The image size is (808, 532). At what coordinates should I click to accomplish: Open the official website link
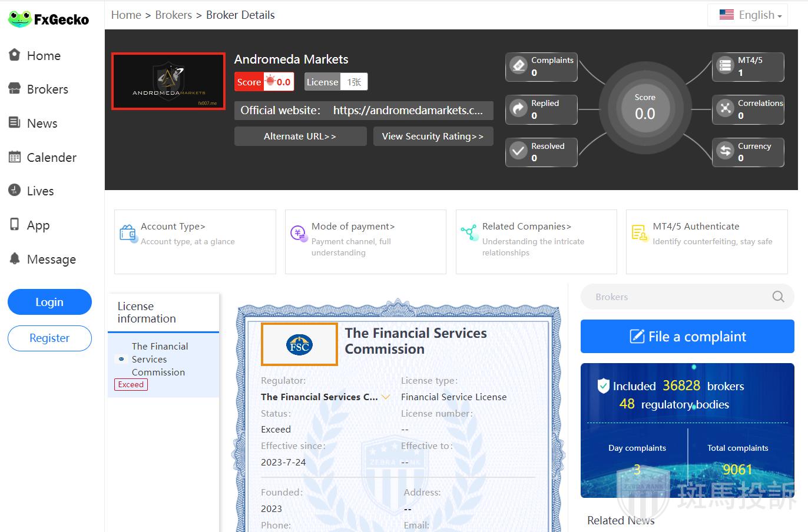(408, 111)
